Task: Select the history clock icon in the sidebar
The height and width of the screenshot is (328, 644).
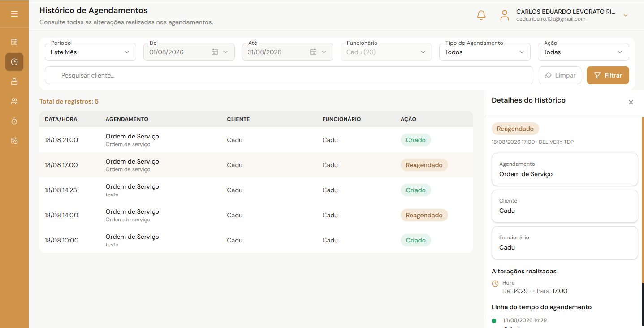Action: click(14, 62)
